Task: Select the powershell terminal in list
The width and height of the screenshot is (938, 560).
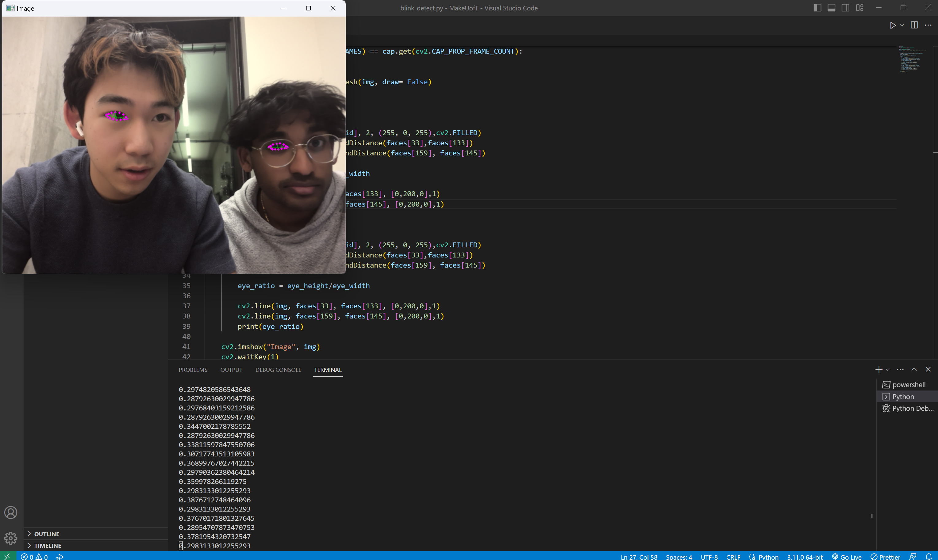Action: click(908, 385)
